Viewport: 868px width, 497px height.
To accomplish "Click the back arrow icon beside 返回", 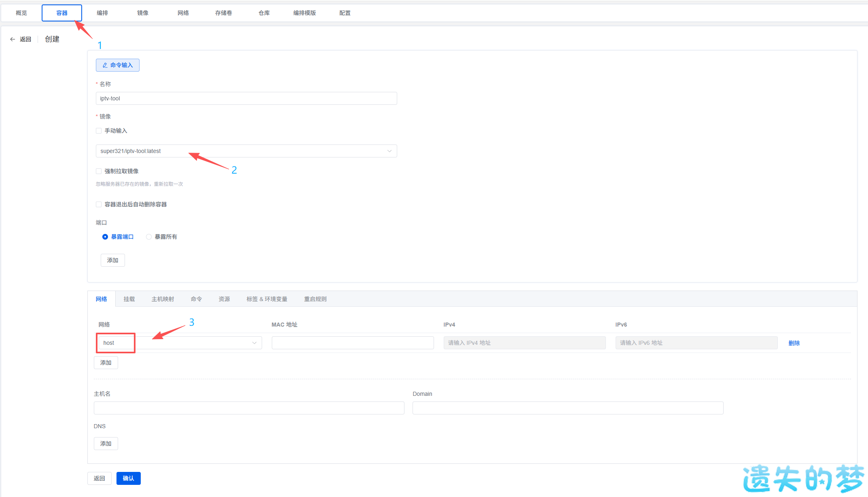I will coord(13,39).
